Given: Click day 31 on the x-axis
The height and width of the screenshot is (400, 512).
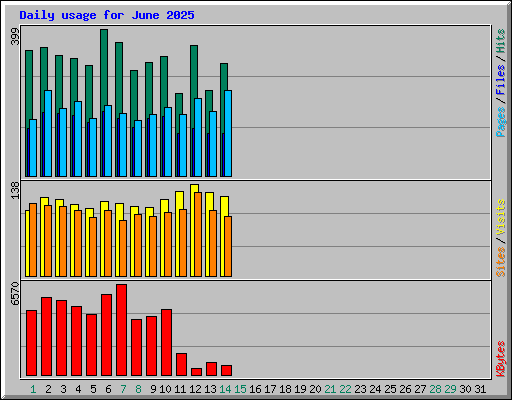Looking at the screenshot, I should (x=480, y=389).
